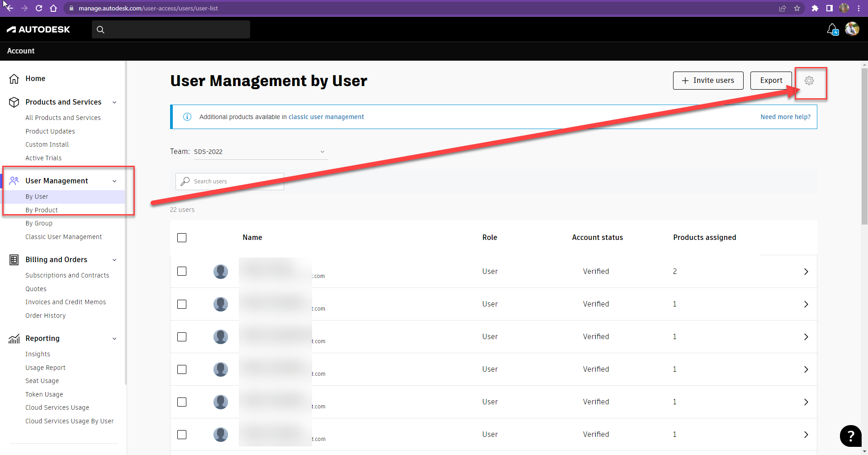Open details chevron for user with 2 products
Screen dimensions: 868x455
coord(806,272)
